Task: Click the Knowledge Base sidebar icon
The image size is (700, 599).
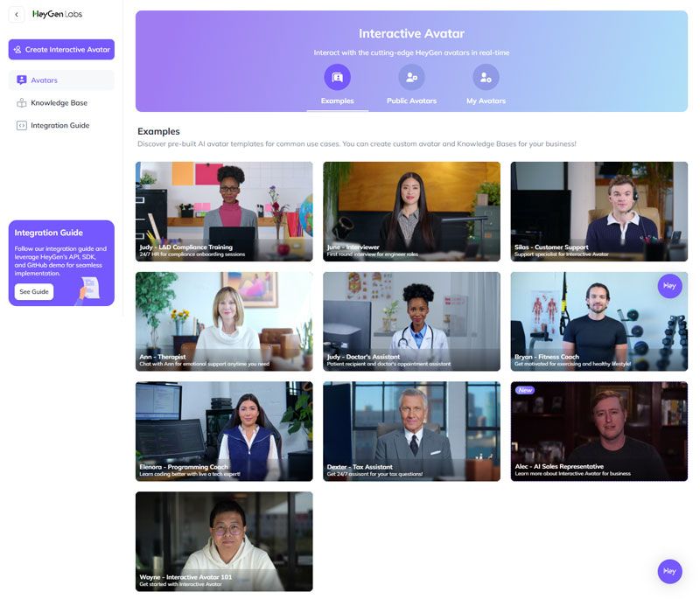Action: [21, 103]
